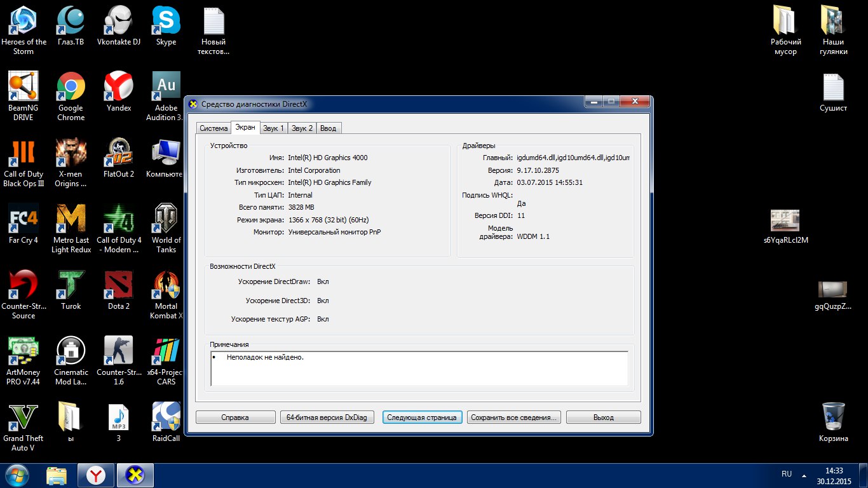Screen dimensions: 868x488
Task: Launch FlatOut 2 desktop icon
Action: point(118,158)
